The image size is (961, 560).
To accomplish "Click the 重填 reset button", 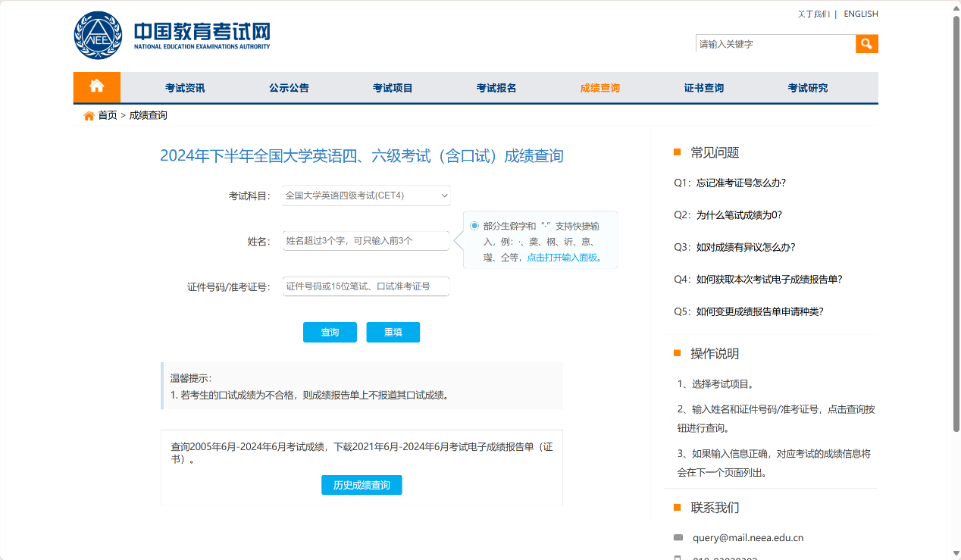I will 393,333.
